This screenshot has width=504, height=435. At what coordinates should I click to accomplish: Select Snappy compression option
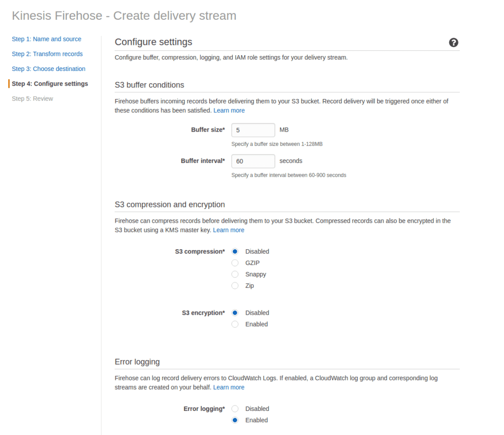(x=235, y=274)
